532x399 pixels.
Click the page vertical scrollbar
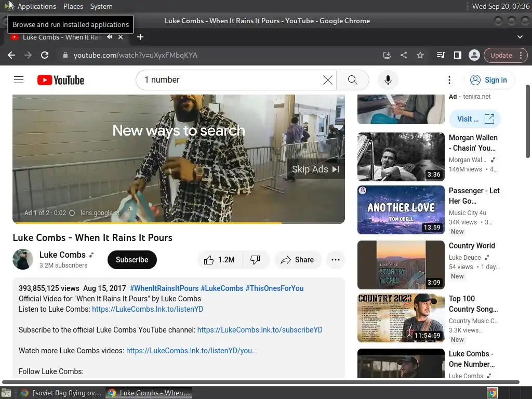pos(528,122)
